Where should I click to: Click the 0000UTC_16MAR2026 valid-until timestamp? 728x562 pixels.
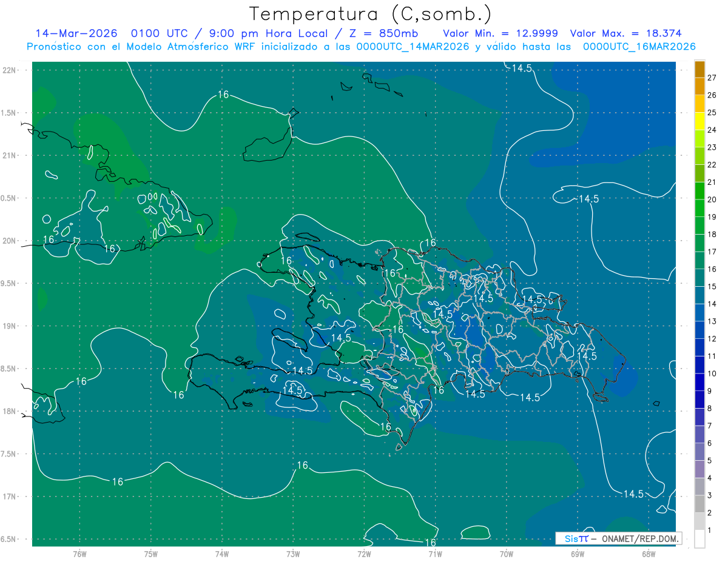[x=639, y=47]
